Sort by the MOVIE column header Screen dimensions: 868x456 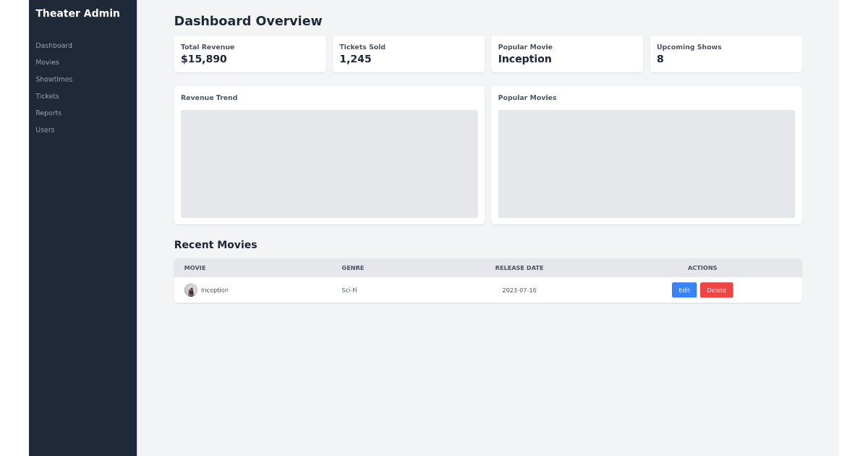pyautogui.click(x=195, y=268)
